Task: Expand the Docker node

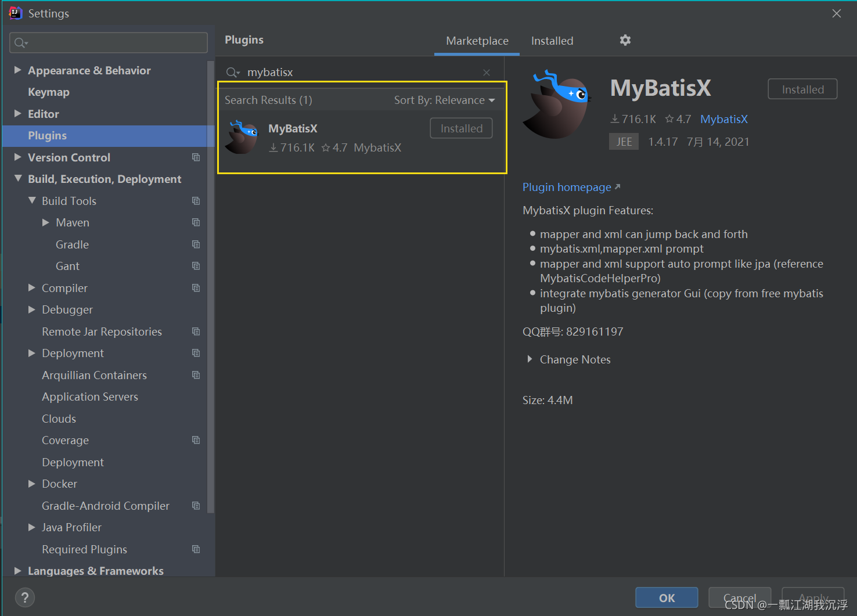Action: pos(32,484)
